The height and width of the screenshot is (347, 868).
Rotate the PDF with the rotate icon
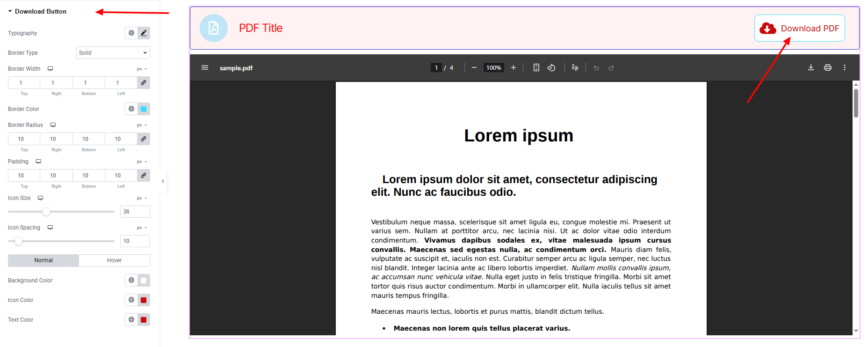551,68
